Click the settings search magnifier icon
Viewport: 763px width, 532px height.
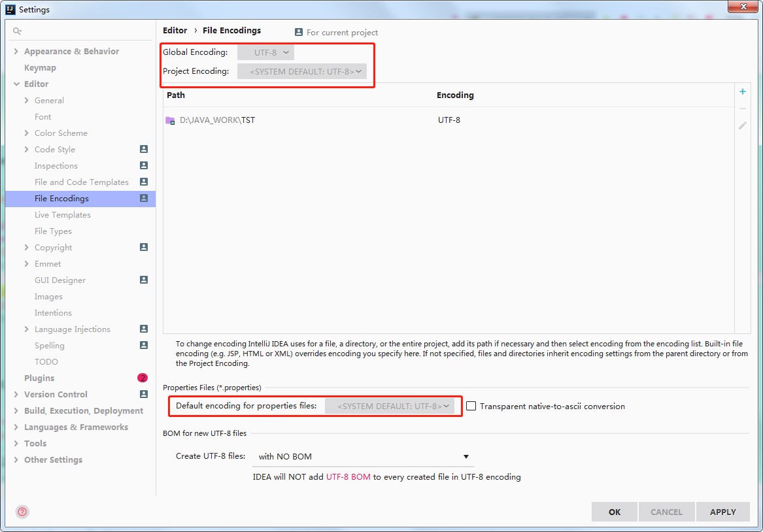click(x=17, y=31)
